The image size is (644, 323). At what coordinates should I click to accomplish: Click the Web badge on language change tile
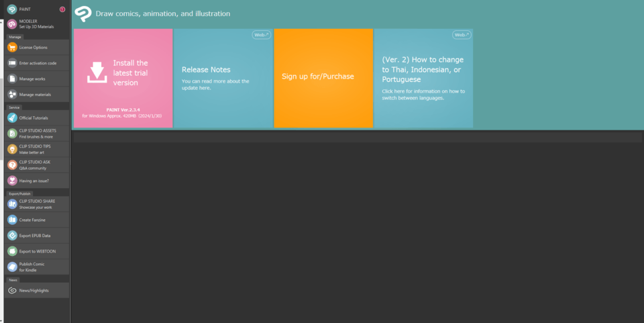[462, 35]
